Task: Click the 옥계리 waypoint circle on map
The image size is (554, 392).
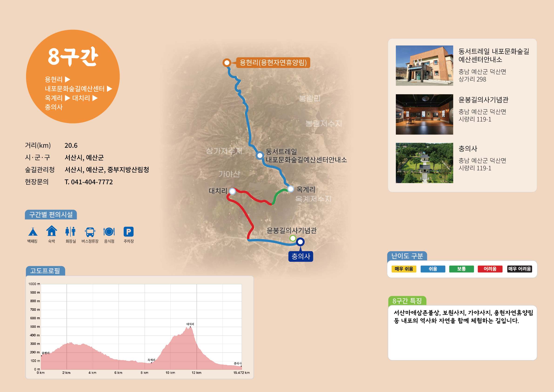Action: point(291,189)
